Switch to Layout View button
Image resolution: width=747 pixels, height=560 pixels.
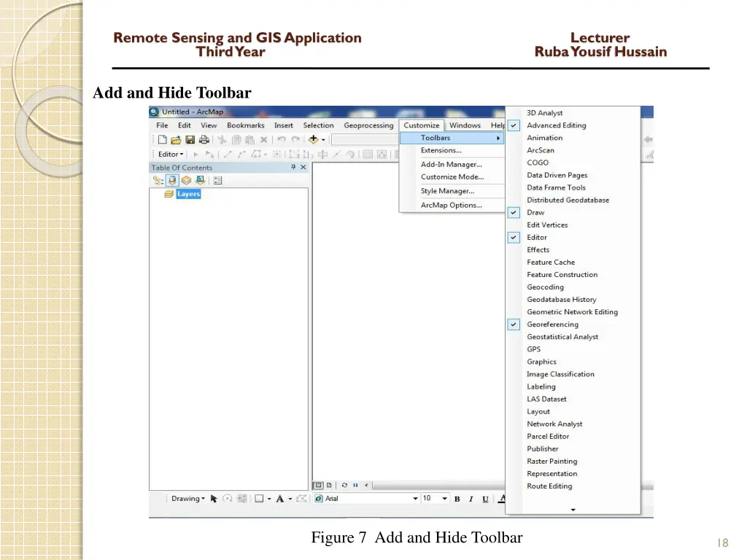pos(329,485)
